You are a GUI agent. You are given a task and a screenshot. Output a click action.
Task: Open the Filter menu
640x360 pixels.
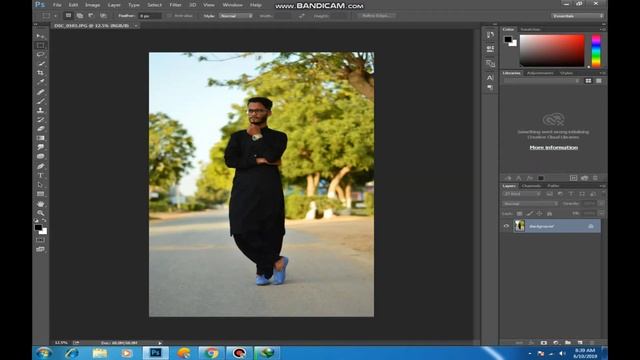(175, 5)
